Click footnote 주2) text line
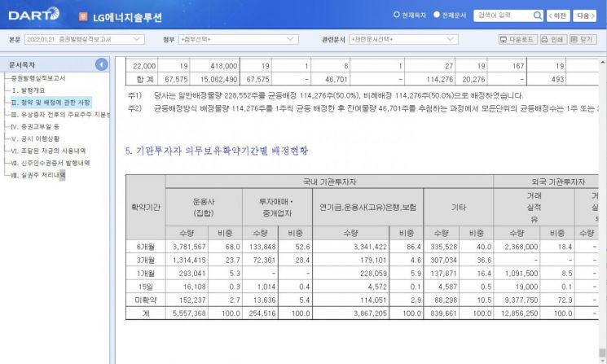607x364 pixels. [363, 108]
